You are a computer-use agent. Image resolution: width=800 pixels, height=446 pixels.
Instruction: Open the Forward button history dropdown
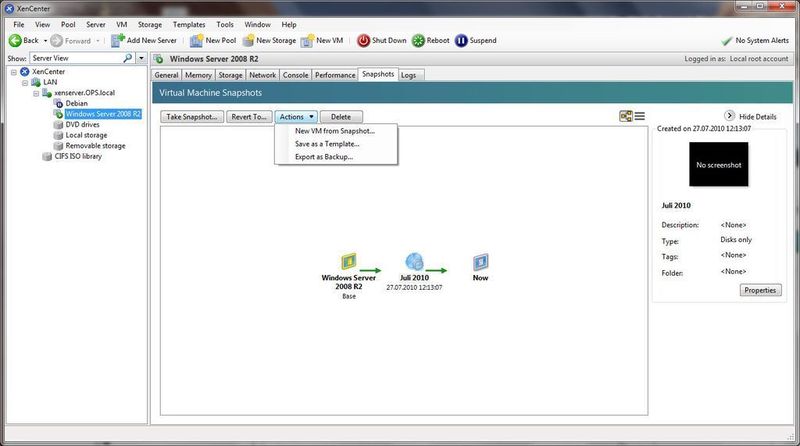click(97, 41)
